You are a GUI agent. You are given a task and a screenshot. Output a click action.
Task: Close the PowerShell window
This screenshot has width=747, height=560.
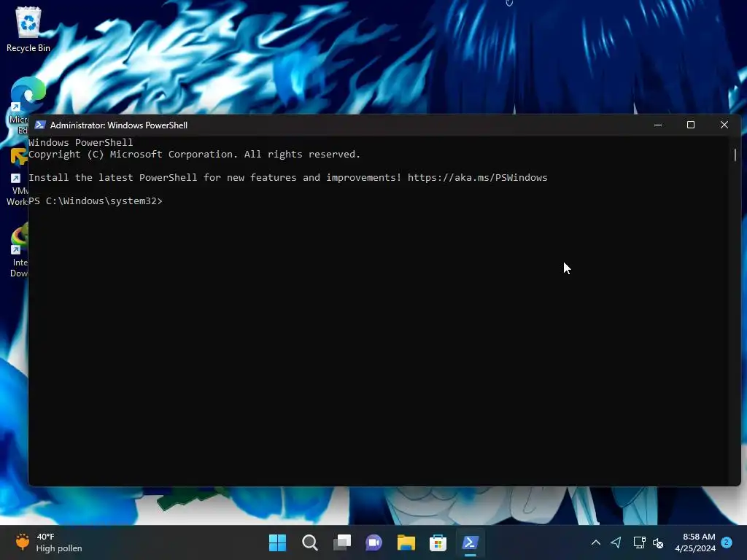click(724, 125)
